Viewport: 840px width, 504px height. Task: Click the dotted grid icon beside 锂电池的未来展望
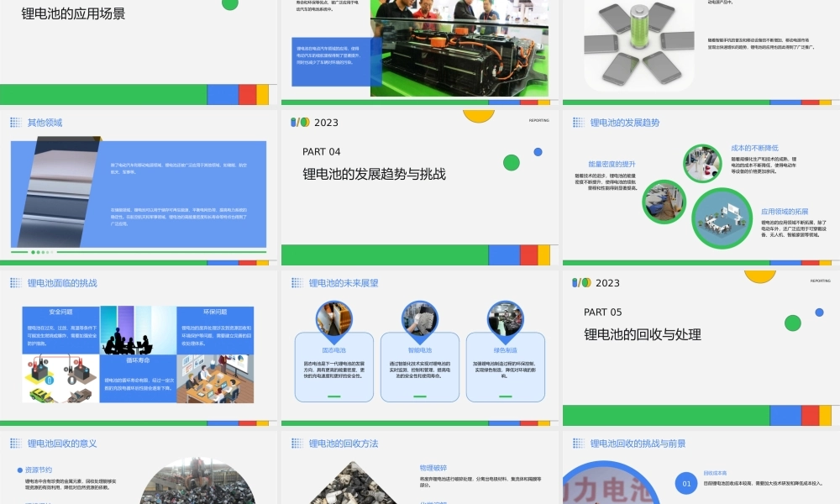pos(297,283)
